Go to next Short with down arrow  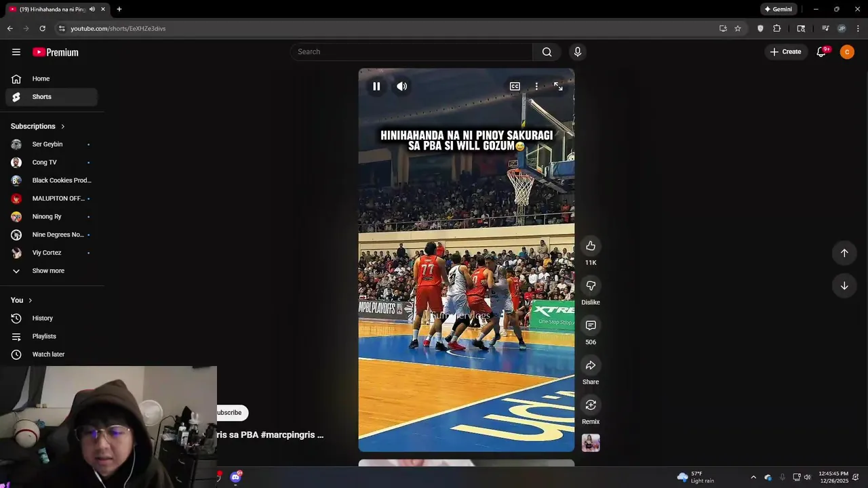tap(844, 286)
